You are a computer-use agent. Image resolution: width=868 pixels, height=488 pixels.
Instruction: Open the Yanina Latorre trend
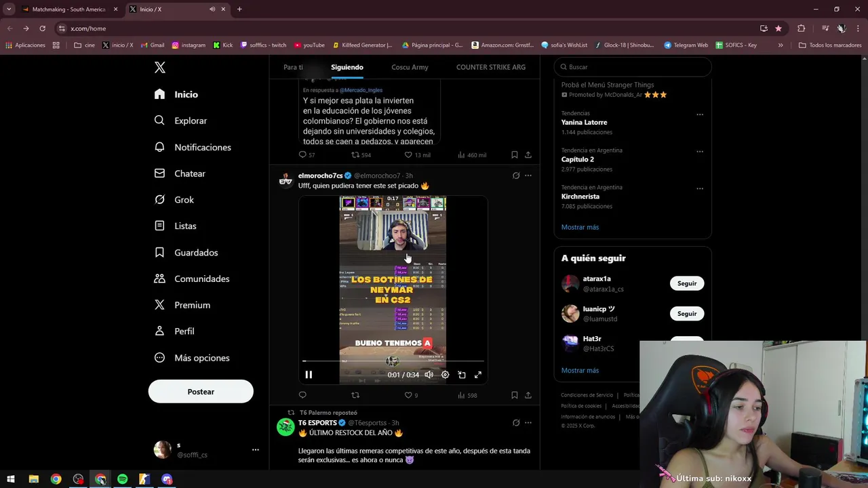click(x=584, y=123)
